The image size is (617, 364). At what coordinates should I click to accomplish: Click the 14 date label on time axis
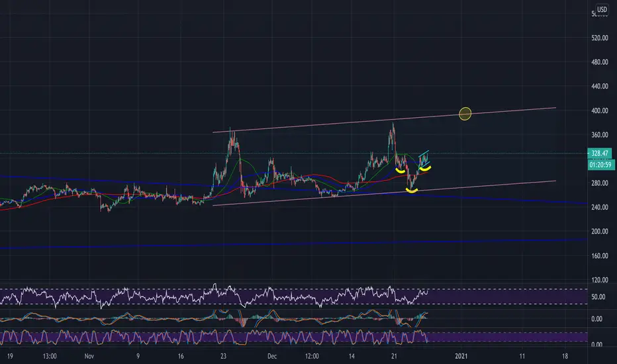(352, 356)
